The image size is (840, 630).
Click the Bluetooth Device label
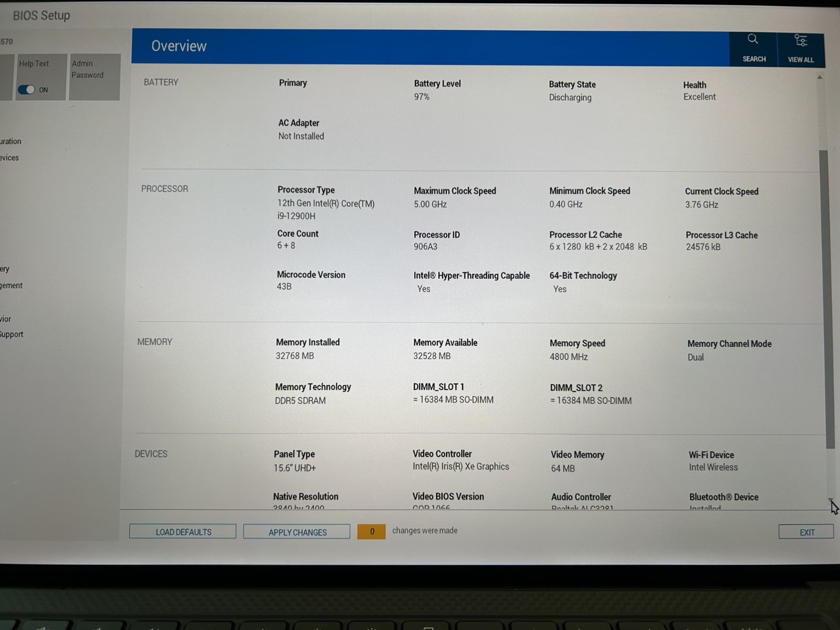(724, 497)
